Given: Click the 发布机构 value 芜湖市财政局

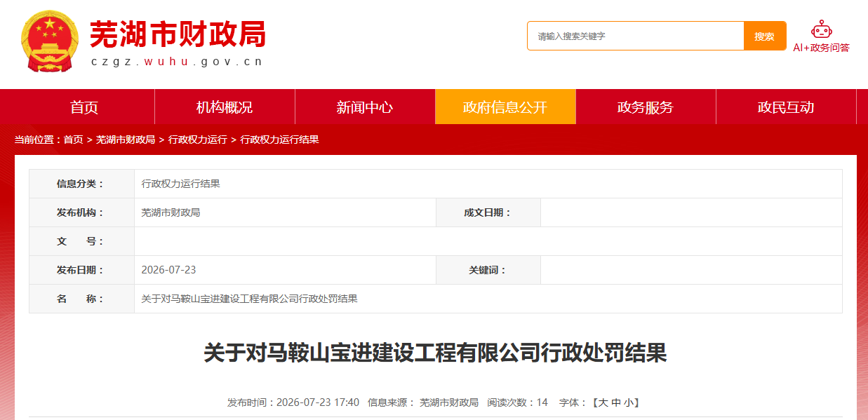Looking at the screenshot, I should click(171, 212).
